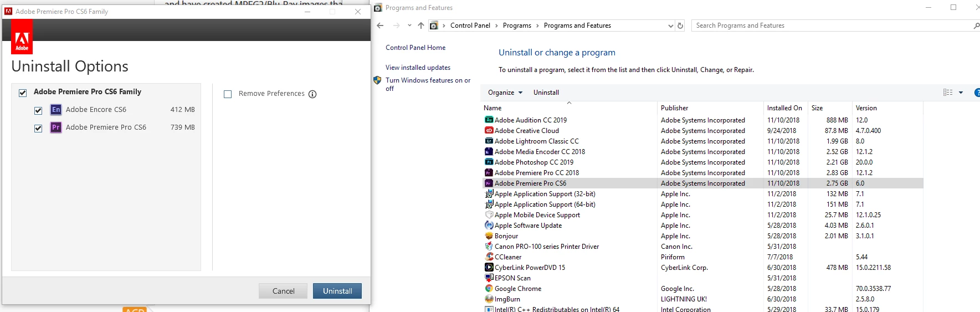Click the Adobe Lightroom Classic CC icon

(489, 141)
